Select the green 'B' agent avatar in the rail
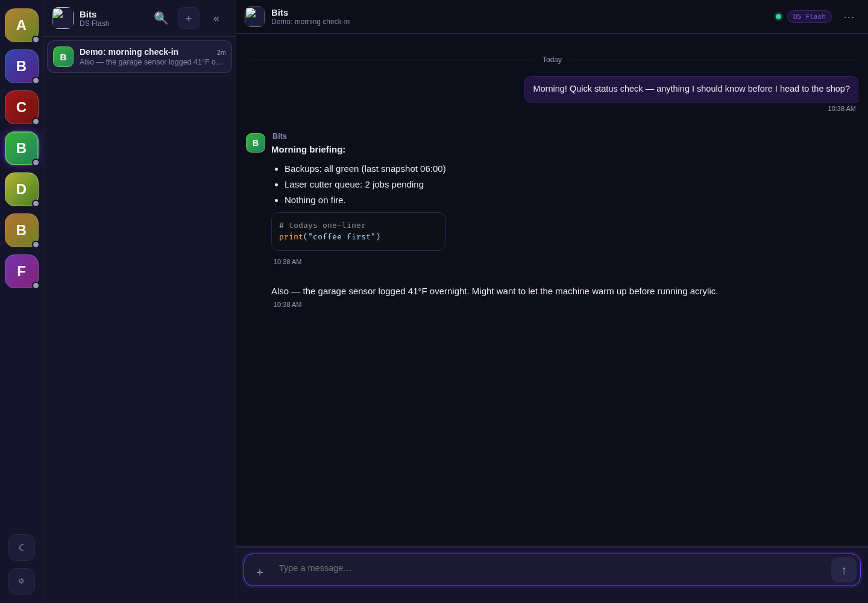This screenshot has height=603, width=868. pos(22,148)
